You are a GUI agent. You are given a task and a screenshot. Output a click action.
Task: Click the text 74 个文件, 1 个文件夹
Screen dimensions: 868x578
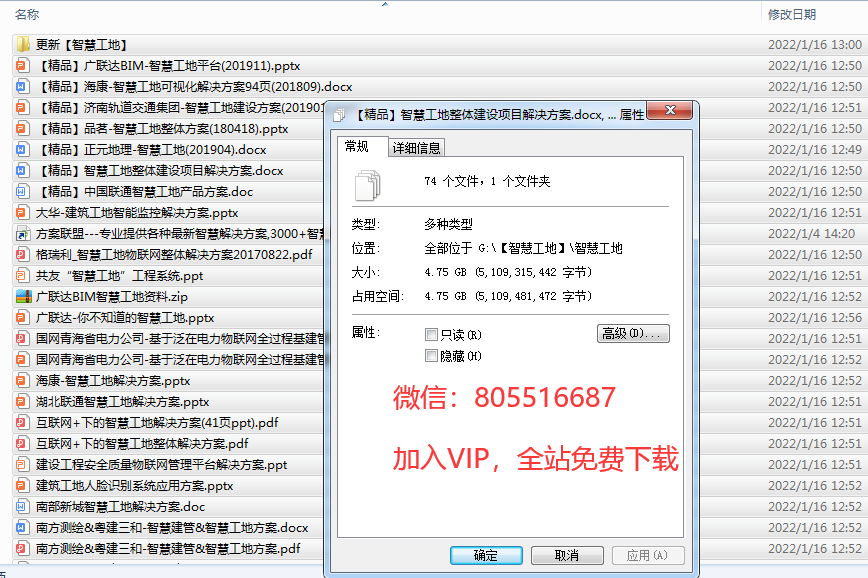point(487,182)
